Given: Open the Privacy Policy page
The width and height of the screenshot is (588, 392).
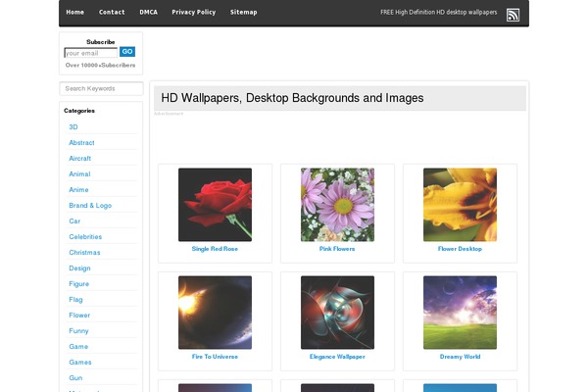Looking at the screenshot, I should [x=194, y=12].
